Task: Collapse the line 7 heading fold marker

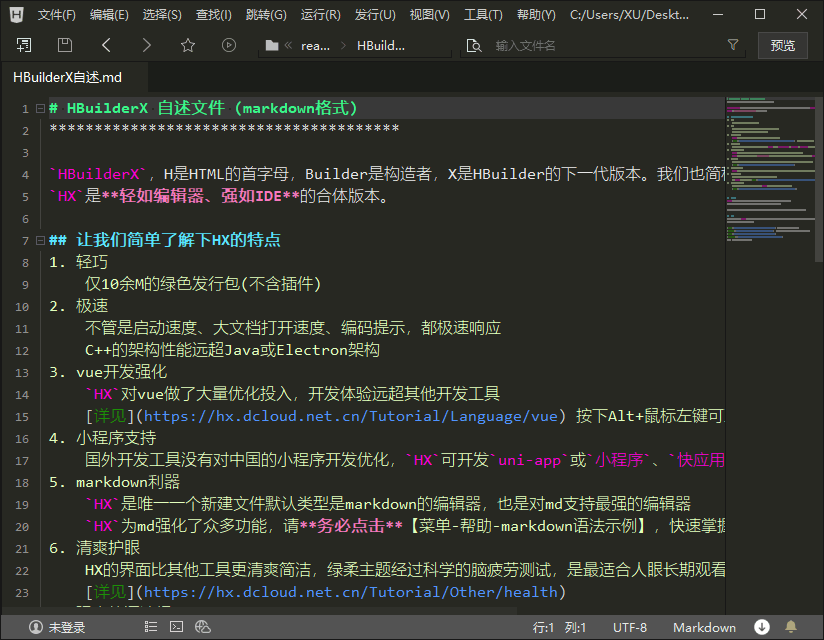Action: (x=40, y=241)
